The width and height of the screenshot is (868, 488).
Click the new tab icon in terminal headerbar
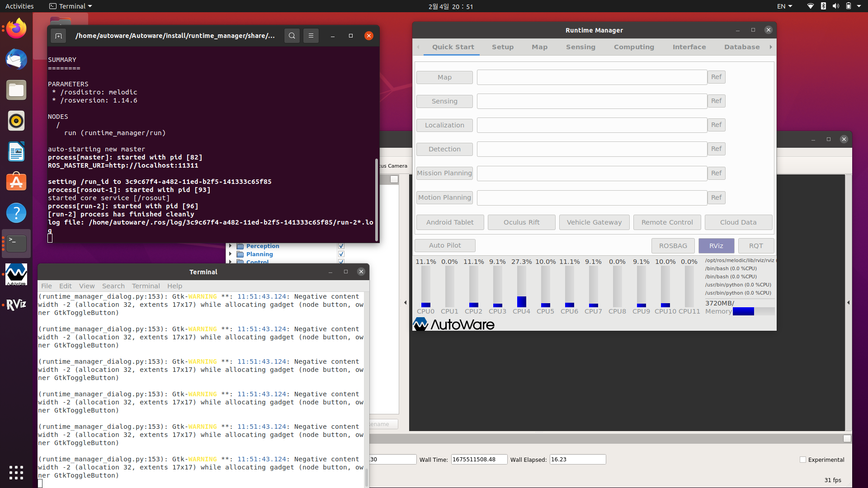click(x=59, y=36)
